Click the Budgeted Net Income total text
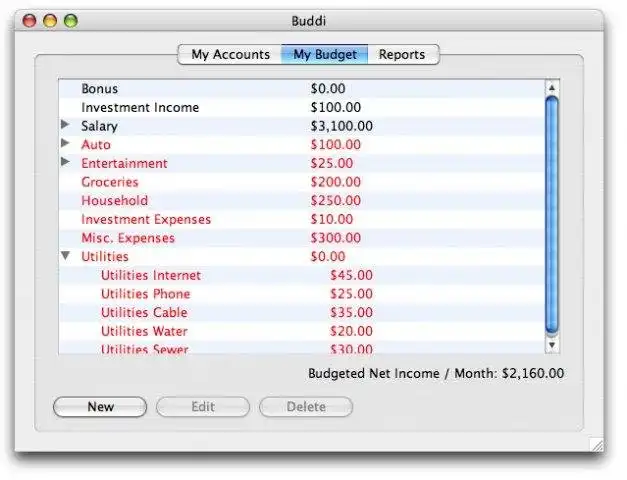The height and width of the screenshot is (480, 627). [x=436, y=374]
